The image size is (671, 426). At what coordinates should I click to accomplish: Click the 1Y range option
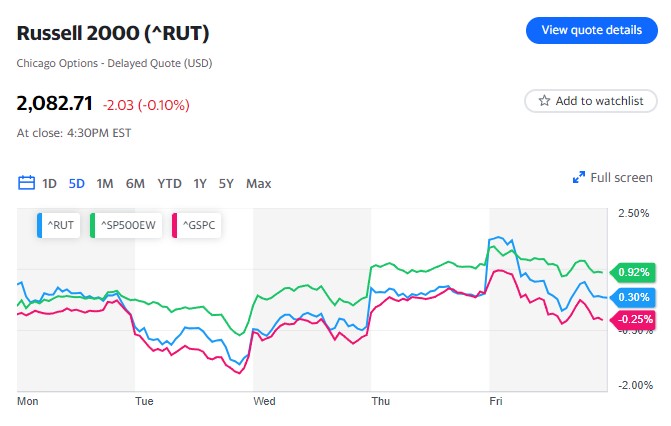pyautogui.click(x=200, y=183)
